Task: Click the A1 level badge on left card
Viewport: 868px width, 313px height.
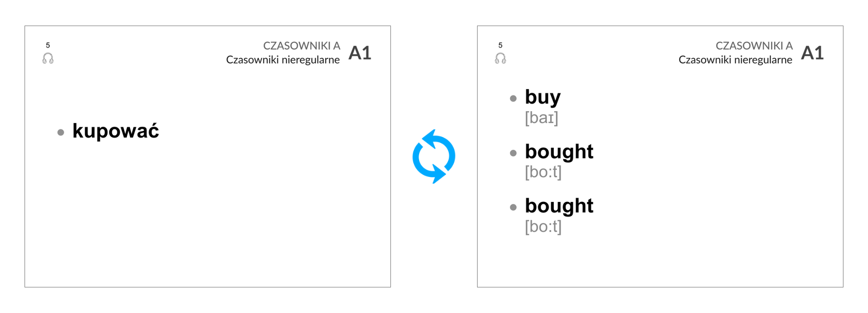Action: (360, 53)
